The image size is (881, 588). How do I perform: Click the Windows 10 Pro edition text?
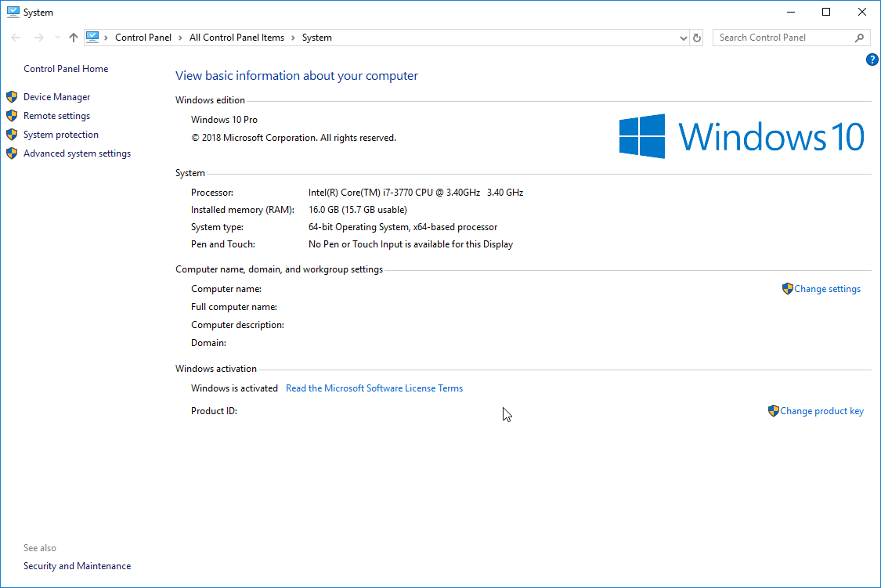(x=224, y=120)
